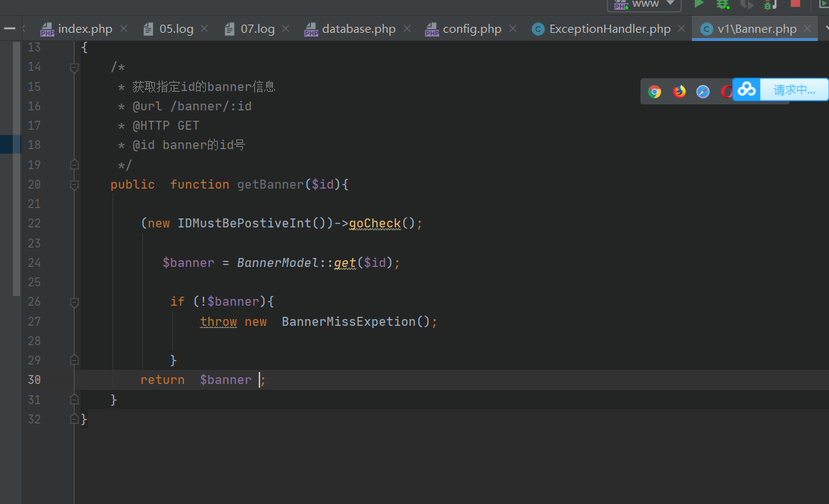Click the class icon on the ExceptionHandler.php tab
Viewport: 829px width, 504px height.
(x=538, y=29)
